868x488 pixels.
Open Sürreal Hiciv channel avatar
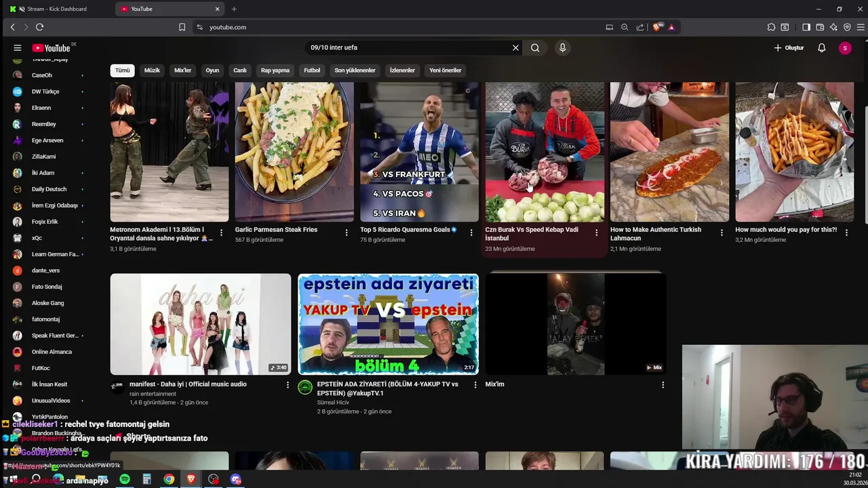(305, 388)
